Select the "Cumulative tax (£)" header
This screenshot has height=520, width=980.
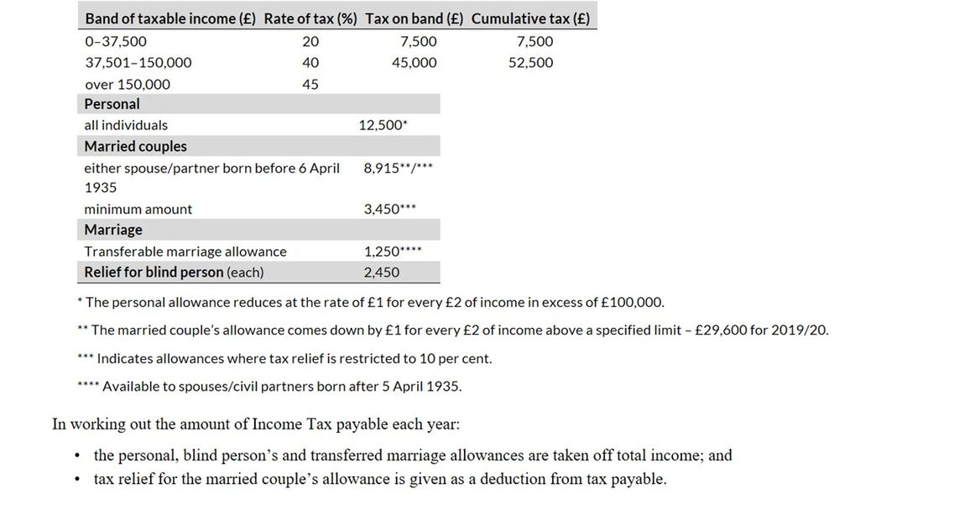tap(530, 18)
